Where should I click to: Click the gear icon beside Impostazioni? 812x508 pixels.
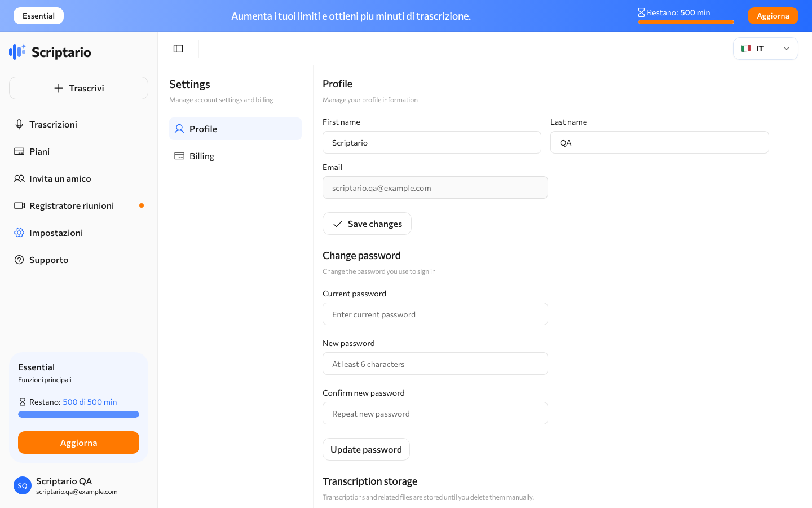pos(19,233)
